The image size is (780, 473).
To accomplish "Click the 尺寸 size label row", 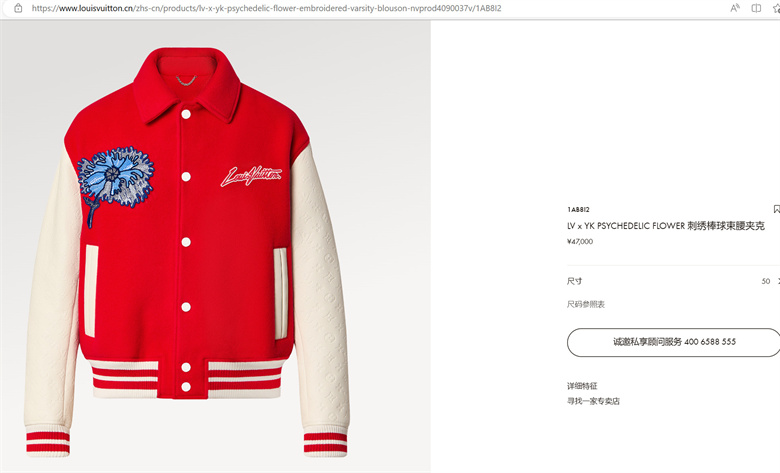I will [x=673, y=281].
